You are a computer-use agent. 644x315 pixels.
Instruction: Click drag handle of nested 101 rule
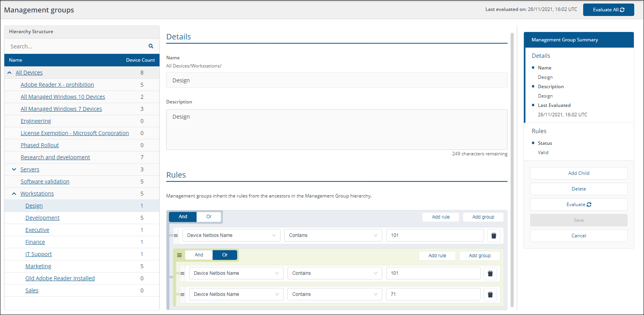pyautogui.click(x=182, y=273)
